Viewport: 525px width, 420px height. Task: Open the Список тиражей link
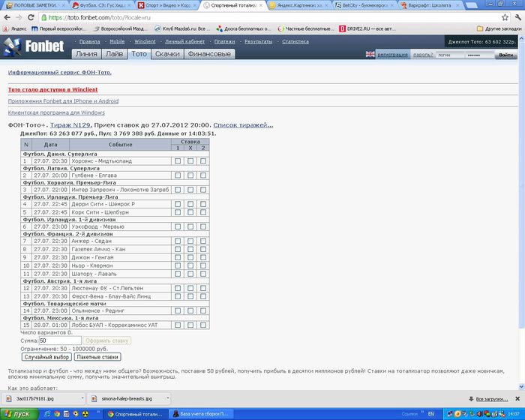tap(243, 125)
